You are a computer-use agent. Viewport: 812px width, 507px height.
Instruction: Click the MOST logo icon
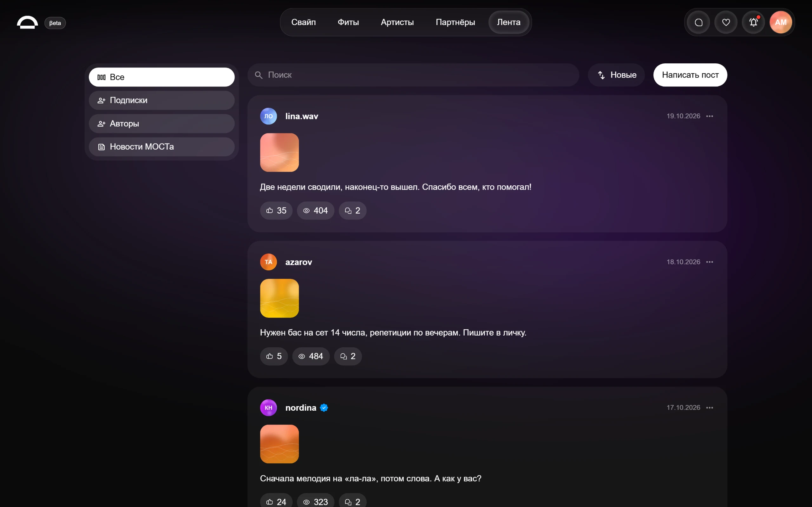(27, 22)
